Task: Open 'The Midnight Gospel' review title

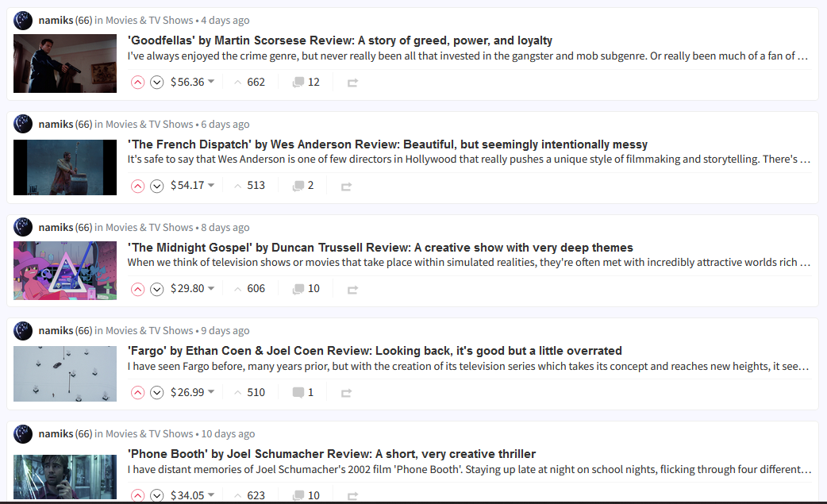Action: pyautogui.click(x=380, y=248)
